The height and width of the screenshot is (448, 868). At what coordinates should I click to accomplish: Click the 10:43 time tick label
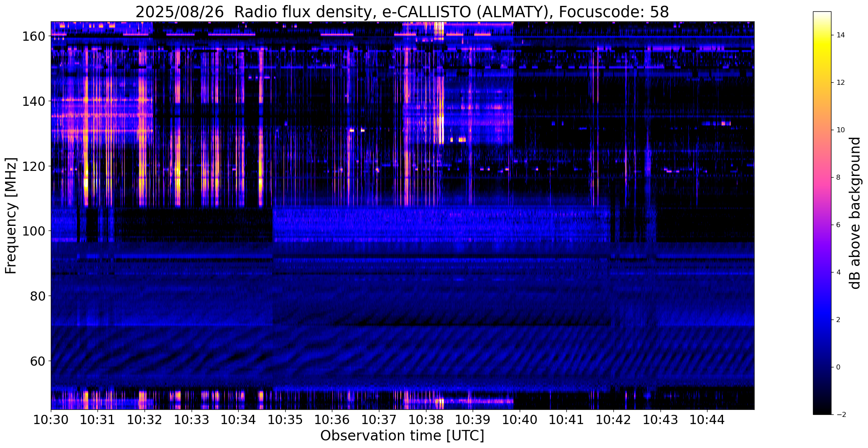pyautogui.click(x=660, y=419)
